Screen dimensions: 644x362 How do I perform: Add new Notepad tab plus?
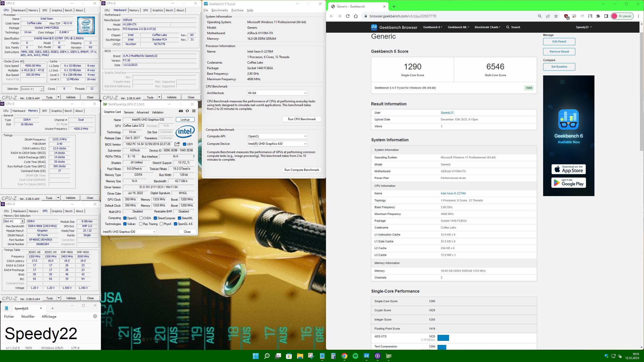(x=52, y=308)
